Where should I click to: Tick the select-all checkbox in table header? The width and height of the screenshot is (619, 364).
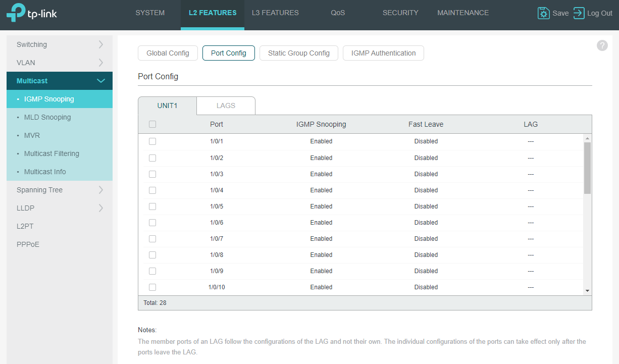pos(152,124)
